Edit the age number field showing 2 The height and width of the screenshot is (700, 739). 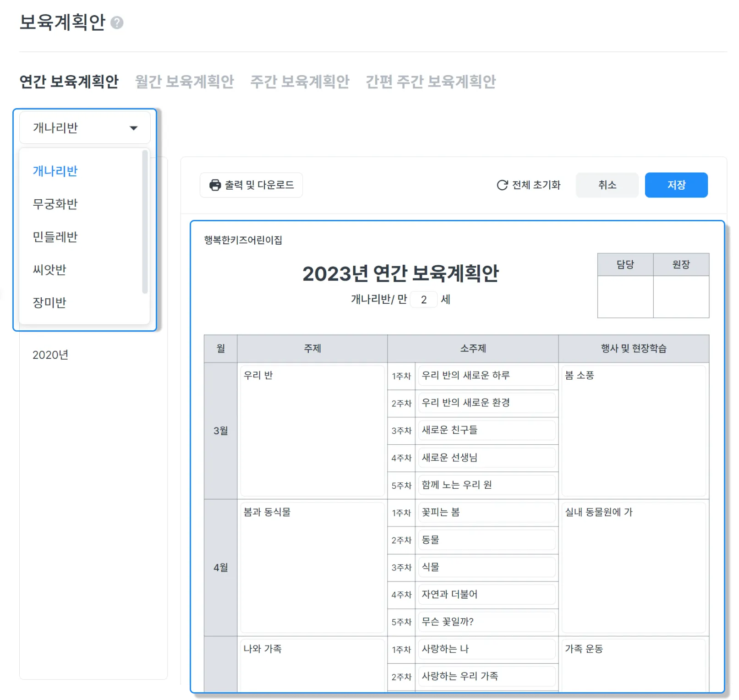pos(424,300)
